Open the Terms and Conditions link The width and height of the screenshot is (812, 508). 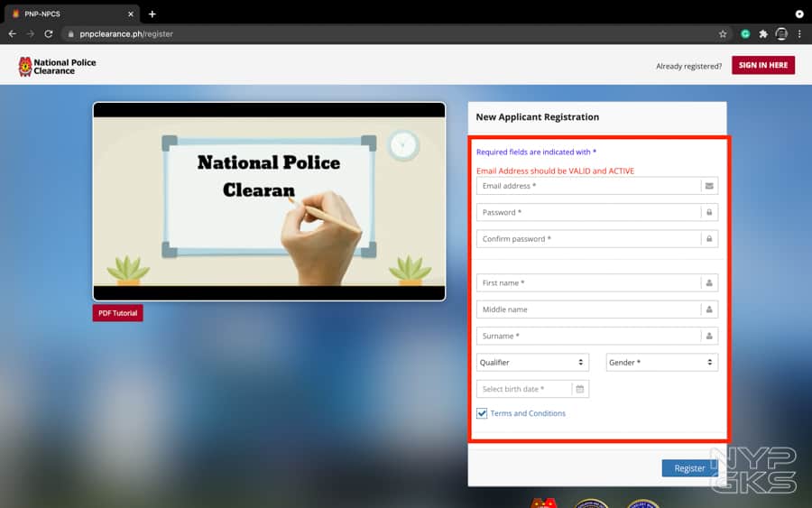528,413
